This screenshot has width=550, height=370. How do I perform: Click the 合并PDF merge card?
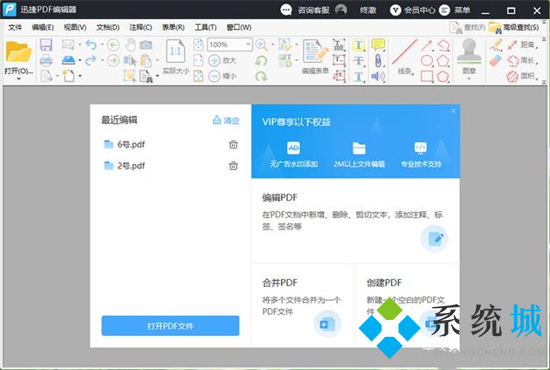point(303,305)
